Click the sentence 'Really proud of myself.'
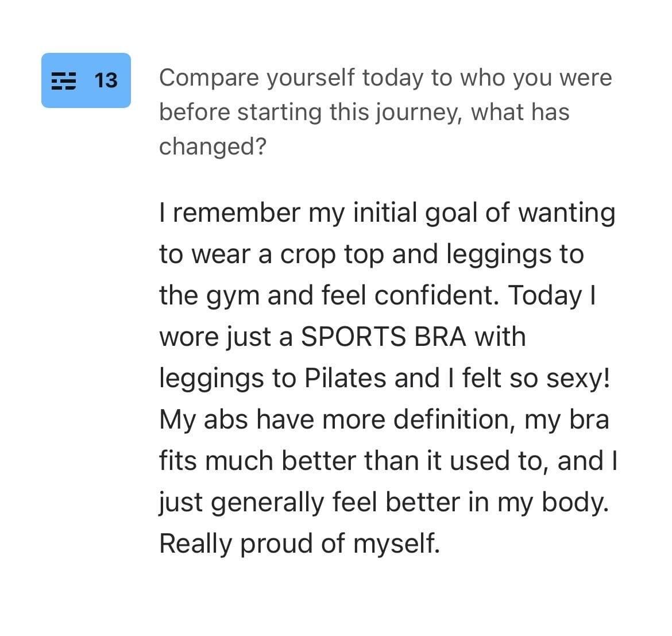The image size is (672, 636). (x=300, y=544)
